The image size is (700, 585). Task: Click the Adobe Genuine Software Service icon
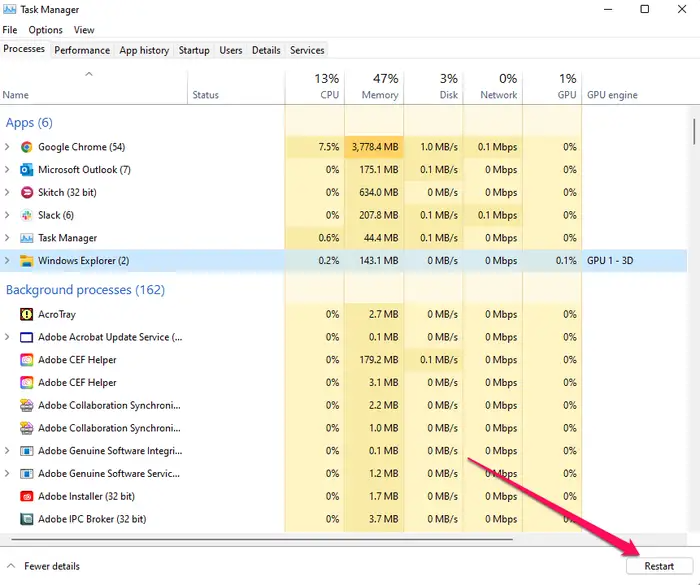(26, 474)
